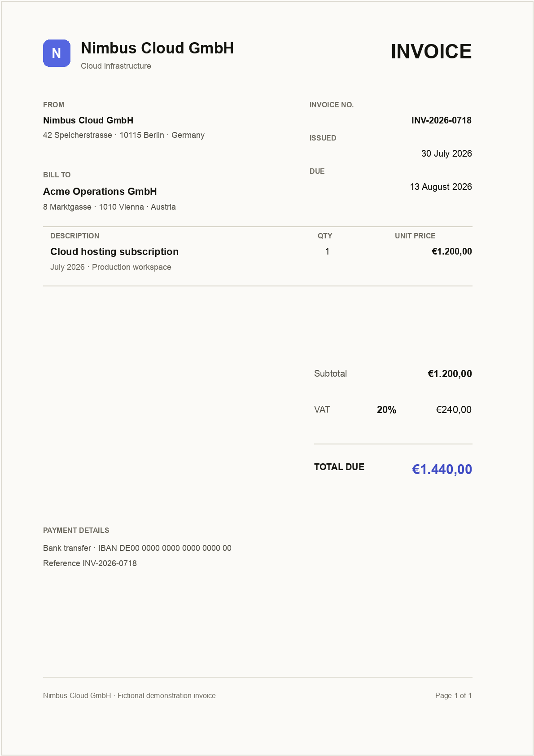Viewport: 534px width, 756px height.
Task: Click the Fictional demonstration invoice footer text
Action: tap(166, 695)
